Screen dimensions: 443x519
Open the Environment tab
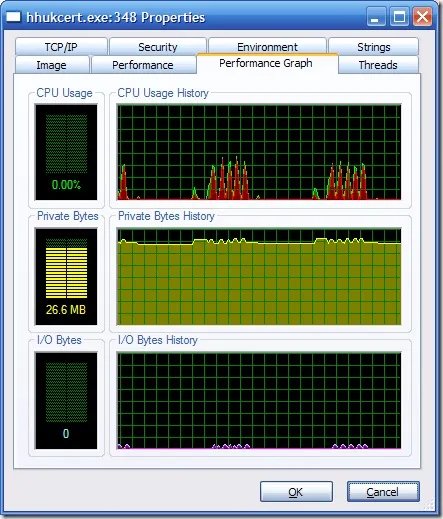tap(267, 46)
